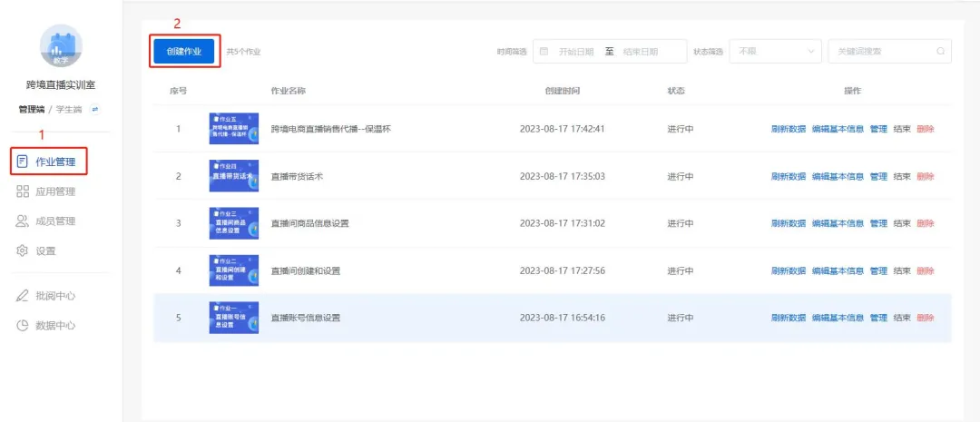Open thumbnail of 直播带货话术 homework

[234, 176]
